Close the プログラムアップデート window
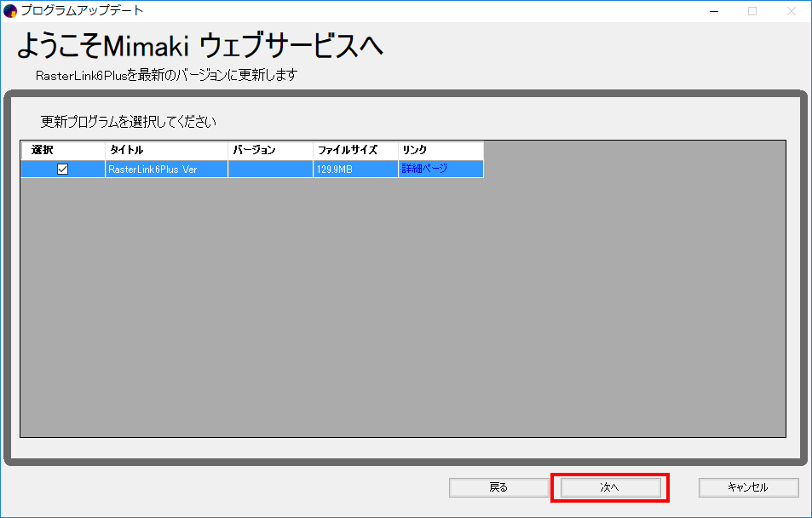The height and width of the screenshot is (518, 812). point(792,11)
